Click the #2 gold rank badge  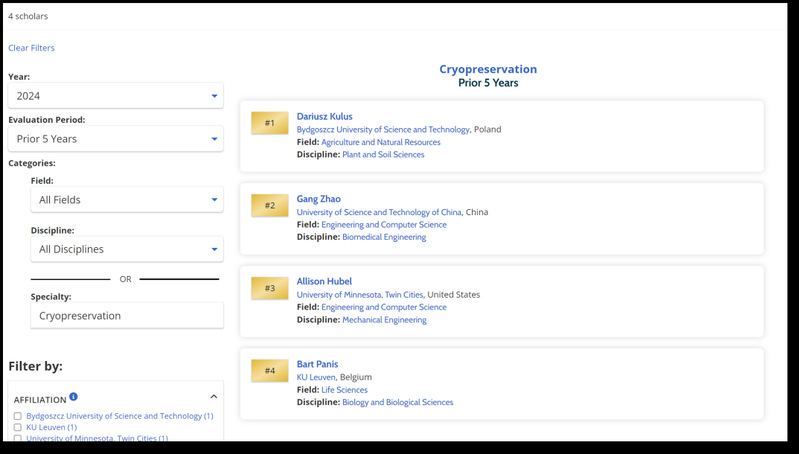[270, 205]
